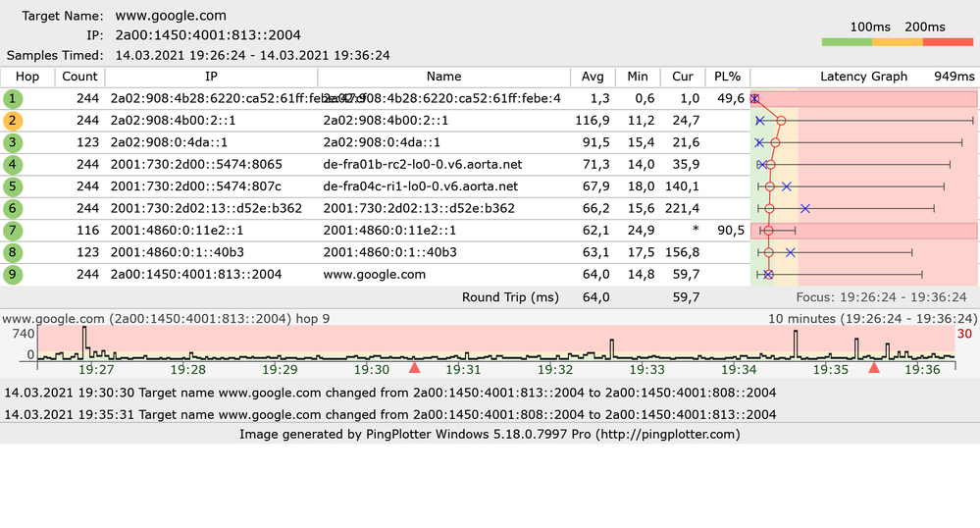Click the Latency Graph column header
980x528 pixels.
coord(863,77)
